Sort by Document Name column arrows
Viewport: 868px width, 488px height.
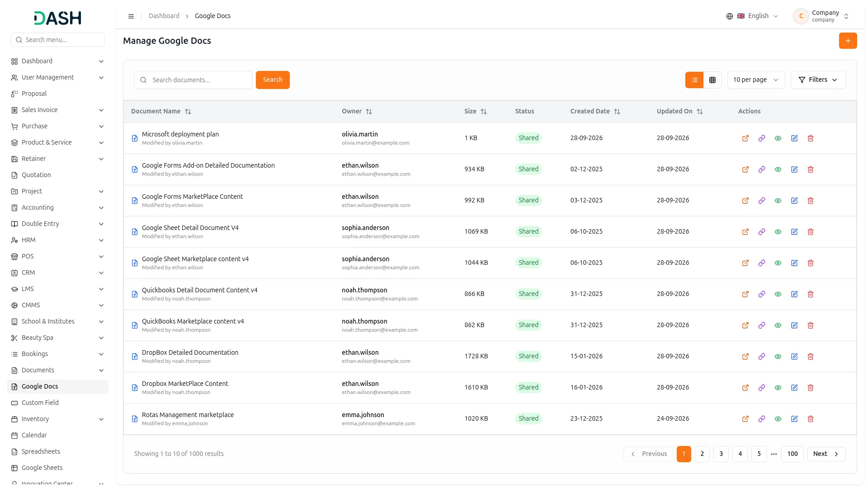[x=188, y=112]
